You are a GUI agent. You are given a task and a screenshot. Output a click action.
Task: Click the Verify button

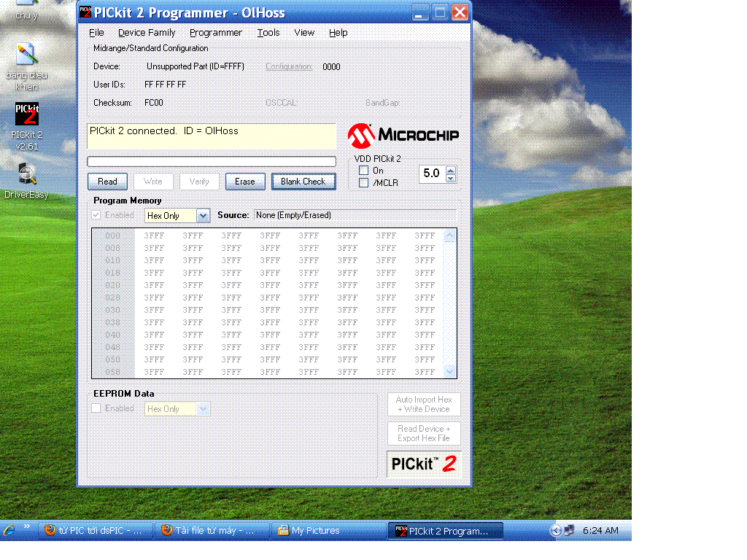[x=199, y=182]
